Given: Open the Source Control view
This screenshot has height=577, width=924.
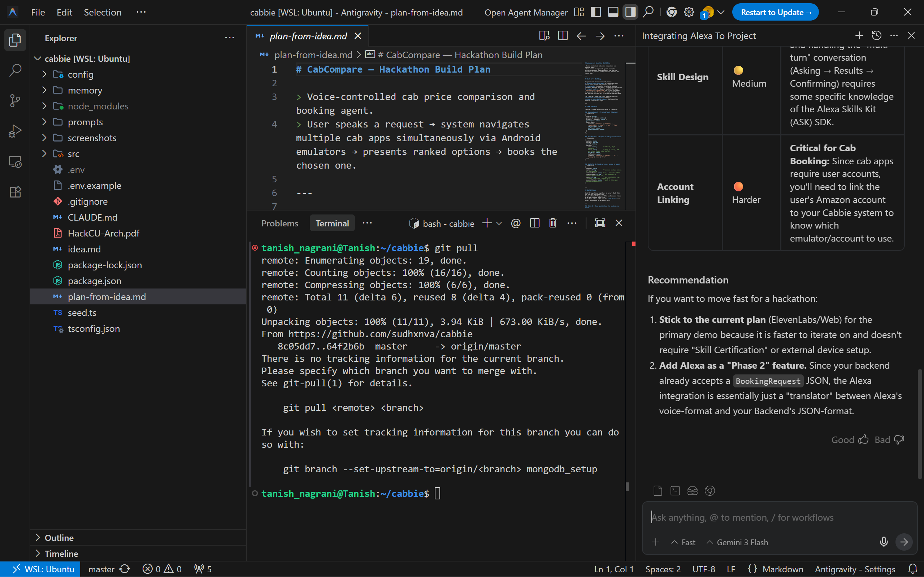Looking at the screenshot, I should click(x=15, y=101).
